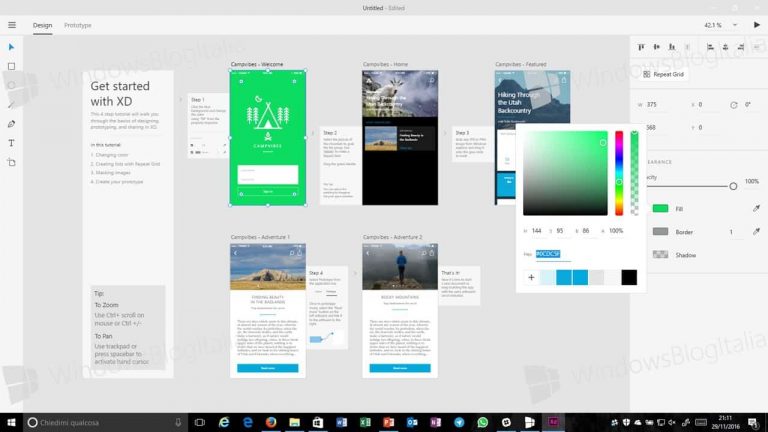The image size is (768, 432).
Task: Select the Campvibes - Featured artboard title
Action: pos(521,64)
